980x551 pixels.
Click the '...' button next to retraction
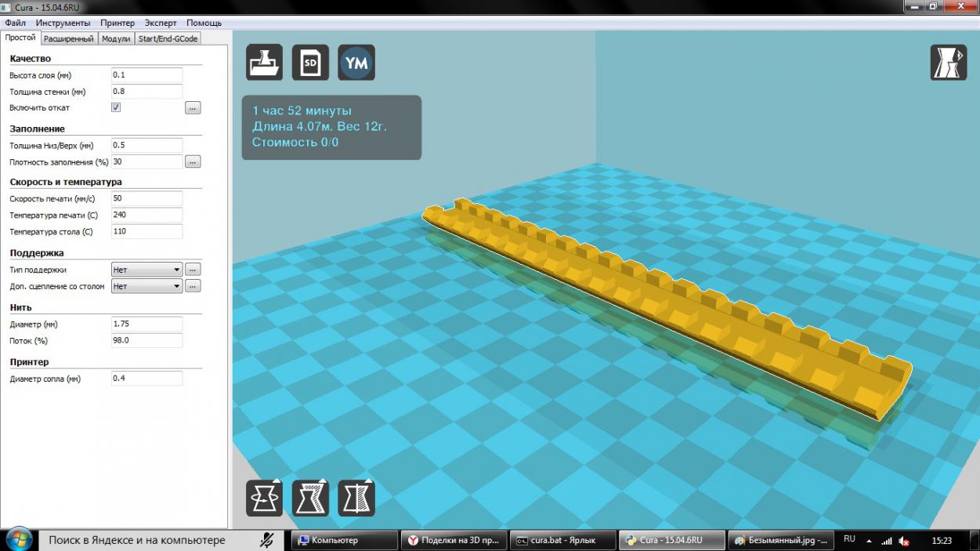point(193,108)
